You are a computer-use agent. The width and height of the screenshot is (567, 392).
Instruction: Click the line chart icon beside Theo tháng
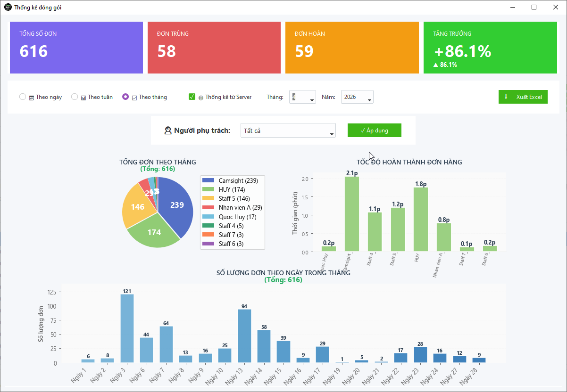coord(134,98)
